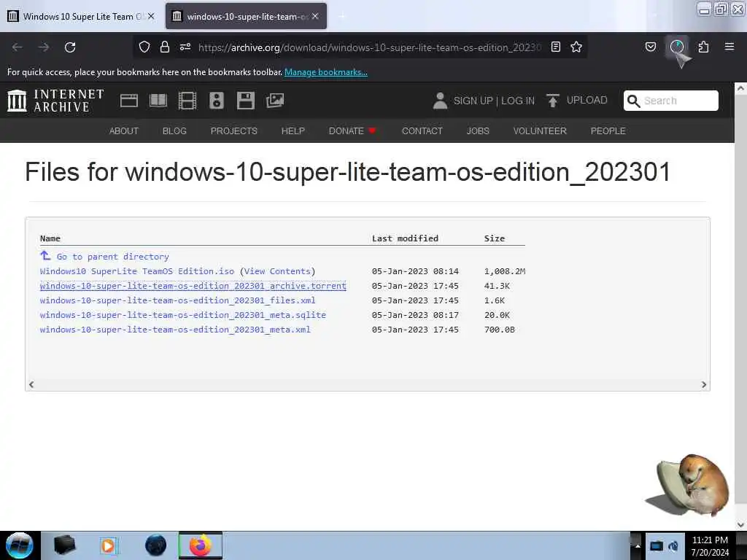
Task: Toggle Reader View icon
Action: point(555,47)
